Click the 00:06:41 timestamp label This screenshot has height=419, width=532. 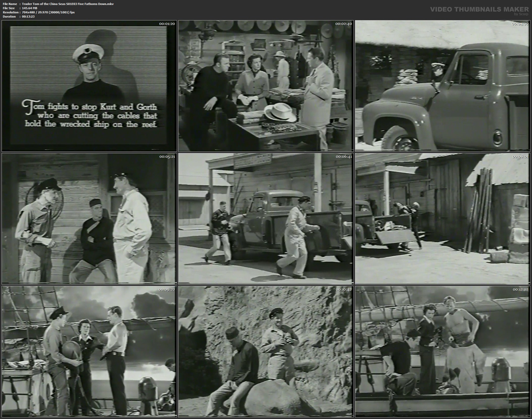[343, 157]
